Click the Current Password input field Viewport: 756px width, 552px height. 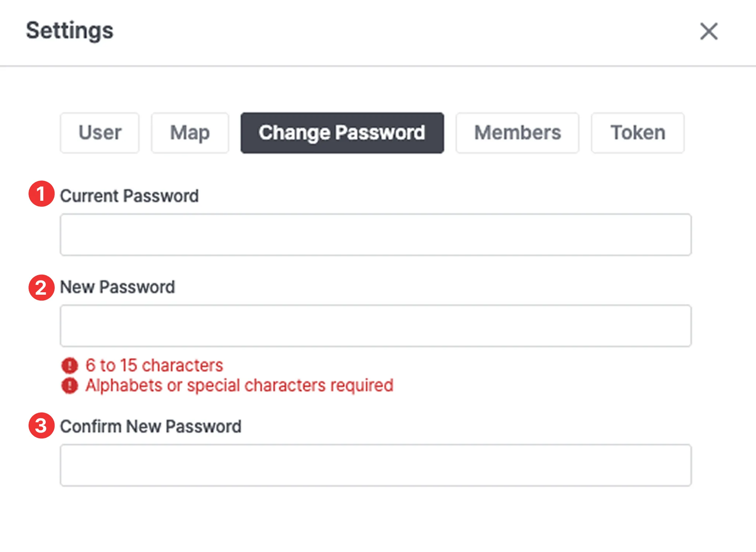click(375, 235)
